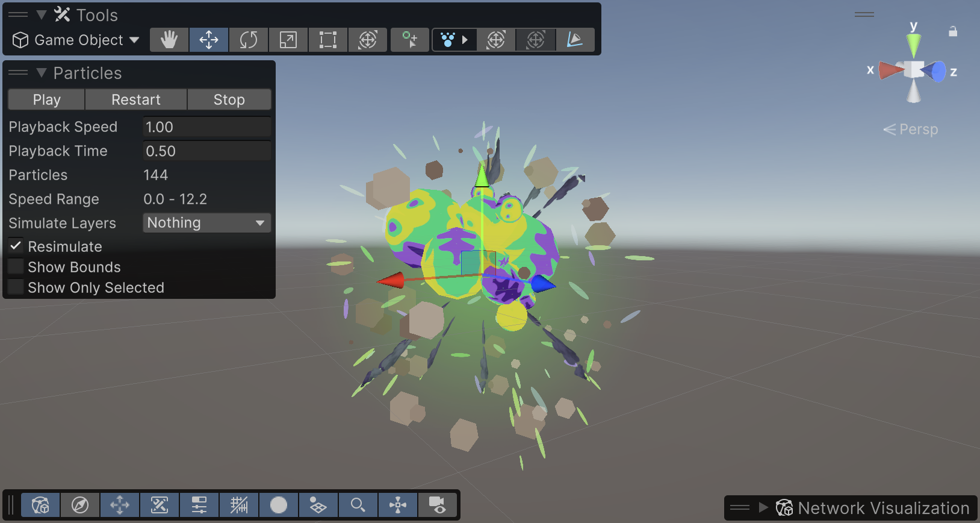Toggle the camera visibility overlay icon

438,505
